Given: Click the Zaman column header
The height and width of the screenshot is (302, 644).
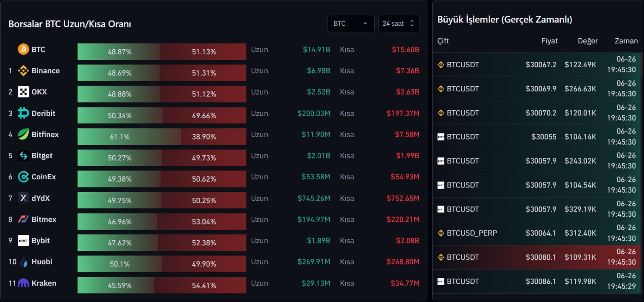Looking at the screenshot, I should 626,41.
